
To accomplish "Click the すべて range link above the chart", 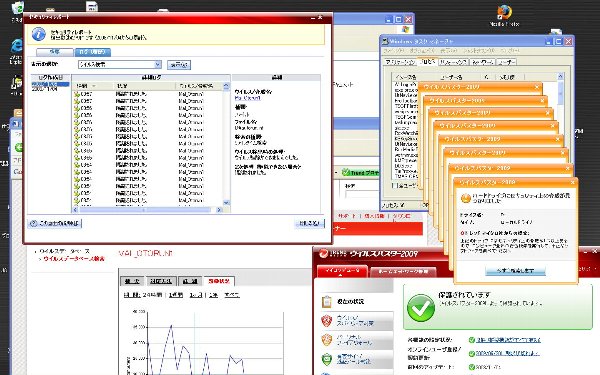I will point(232,295).
